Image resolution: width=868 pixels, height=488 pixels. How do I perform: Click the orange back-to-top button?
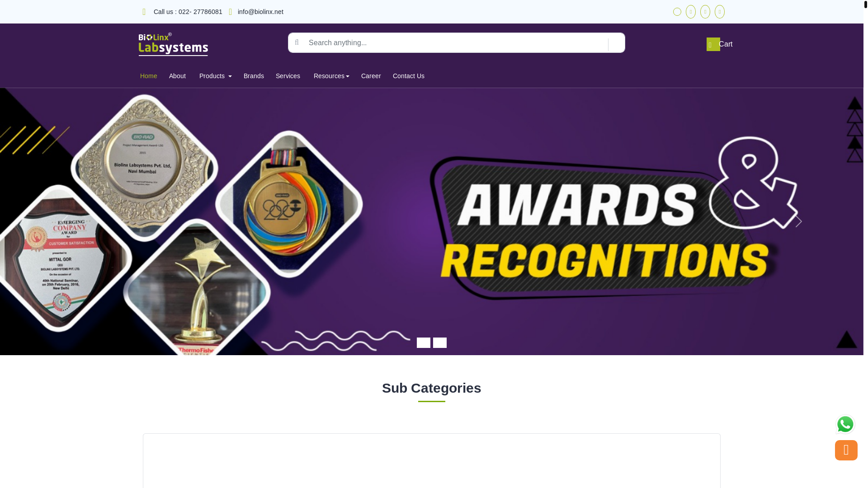coord(846,450)
